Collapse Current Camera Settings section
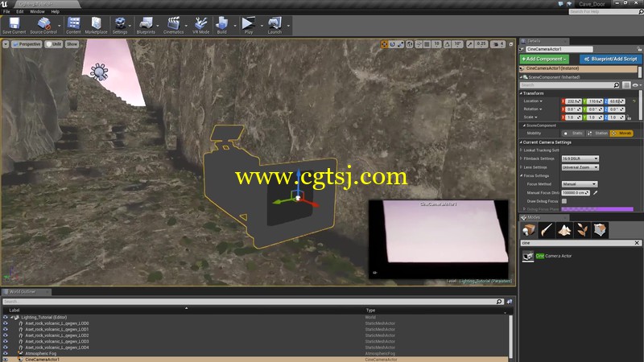The image size is (644, 362). tap(521, 142)
